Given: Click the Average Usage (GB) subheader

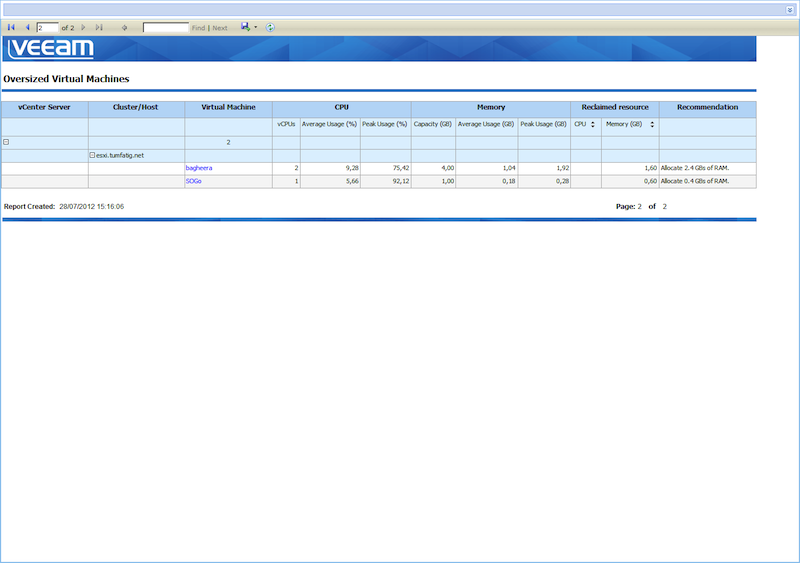Looking at the screenshot, I should click(486, 124).
